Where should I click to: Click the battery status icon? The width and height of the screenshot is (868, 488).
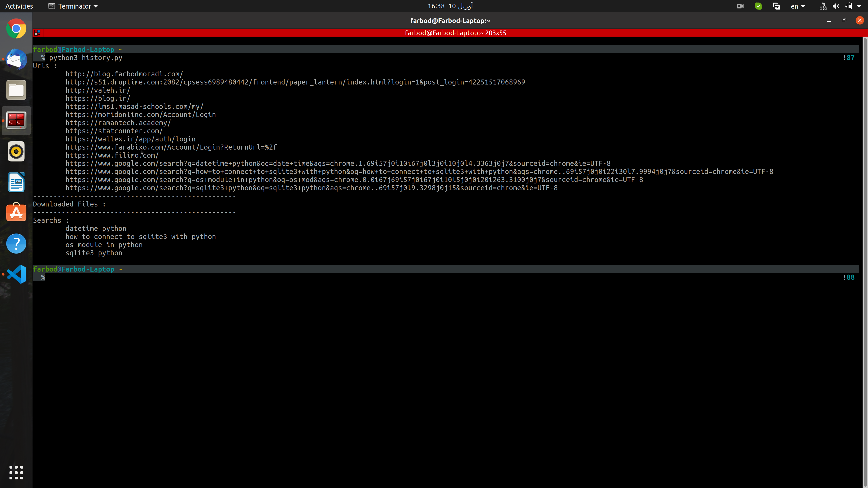849,6
